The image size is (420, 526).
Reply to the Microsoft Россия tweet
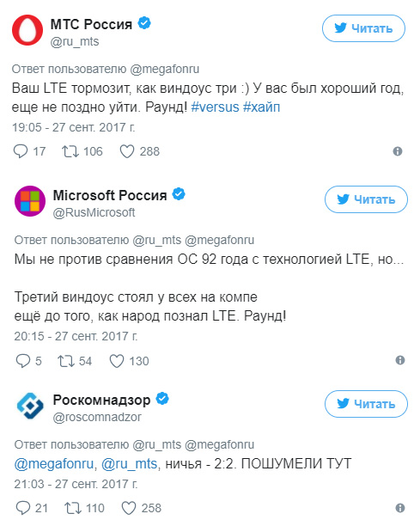(23, 361)
